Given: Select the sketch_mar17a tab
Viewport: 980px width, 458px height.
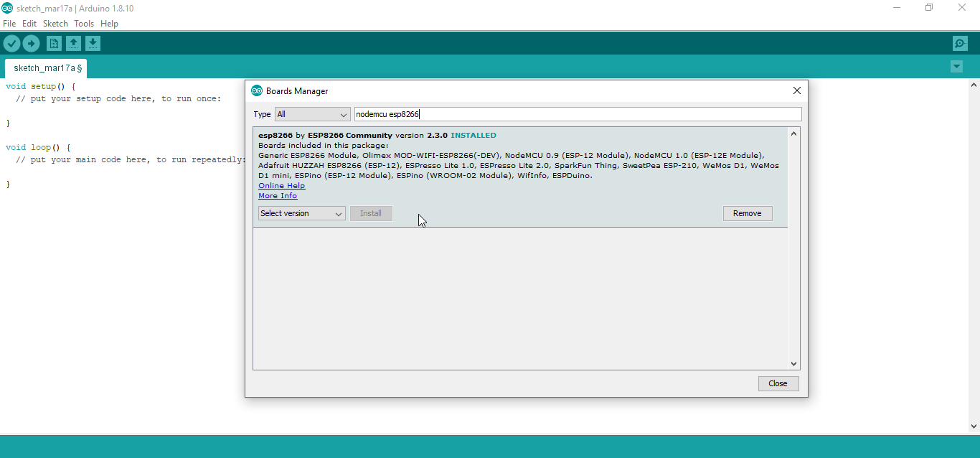Looking at the screenshot, I should [47, 68].
